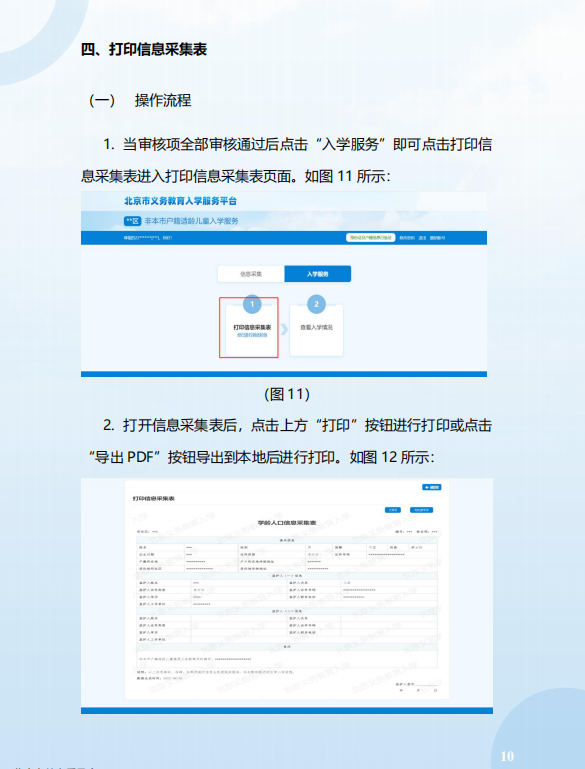
Task: Switch to the 信息采集 tab
Action: (251, 274)
